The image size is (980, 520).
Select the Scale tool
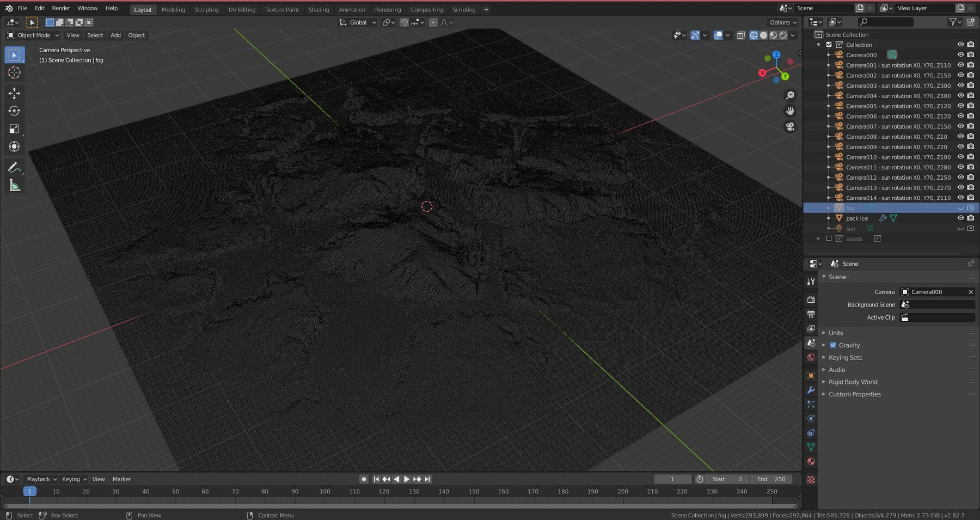point(15,130)
